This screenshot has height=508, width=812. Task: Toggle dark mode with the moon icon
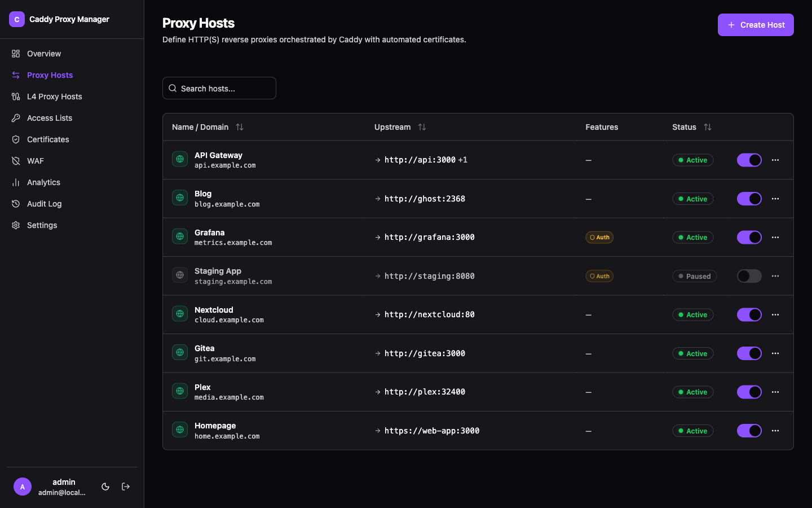[x=105, y=487]
